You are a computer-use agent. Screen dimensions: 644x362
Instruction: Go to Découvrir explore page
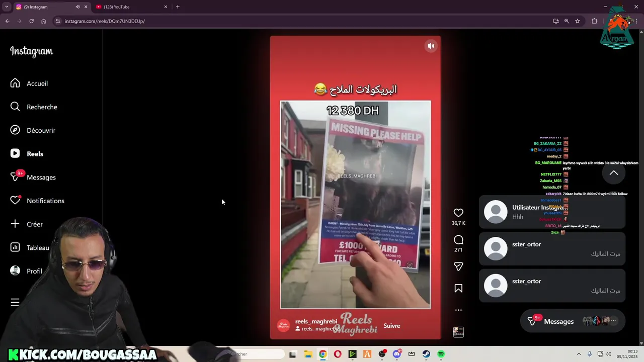click(x=33, y=130)
